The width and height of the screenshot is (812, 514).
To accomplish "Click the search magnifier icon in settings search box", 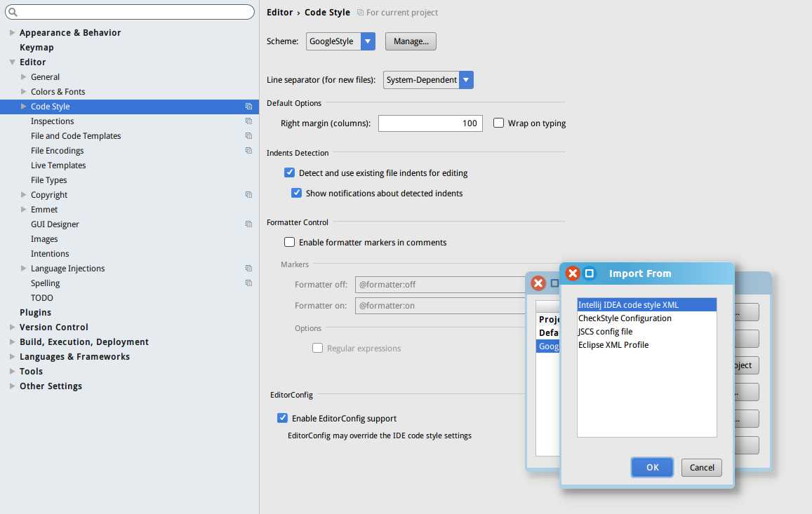I will pos(13,12).
